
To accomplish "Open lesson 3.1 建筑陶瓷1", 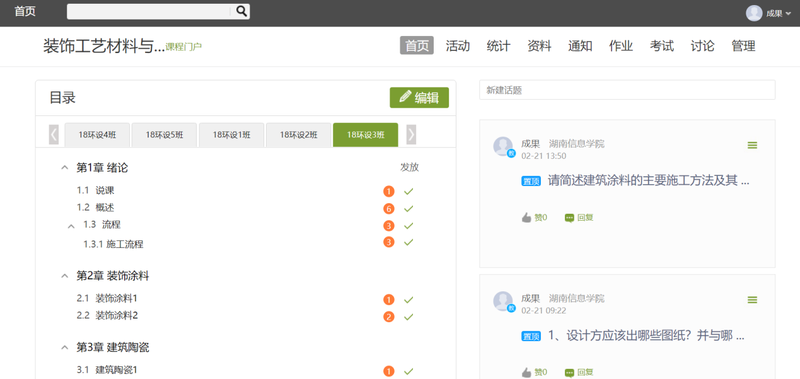I will pyautogui.click(x=107, y=370).
